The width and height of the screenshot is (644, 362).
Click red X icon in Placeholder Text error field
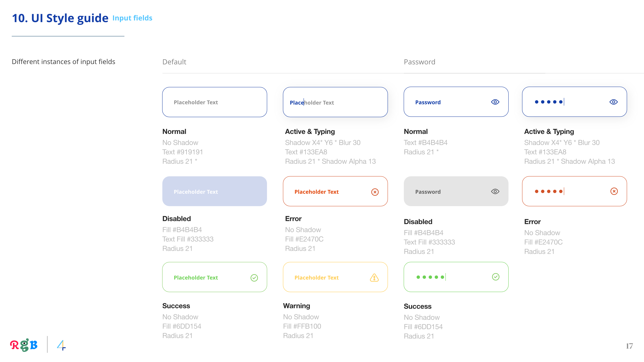click(375, 192)
